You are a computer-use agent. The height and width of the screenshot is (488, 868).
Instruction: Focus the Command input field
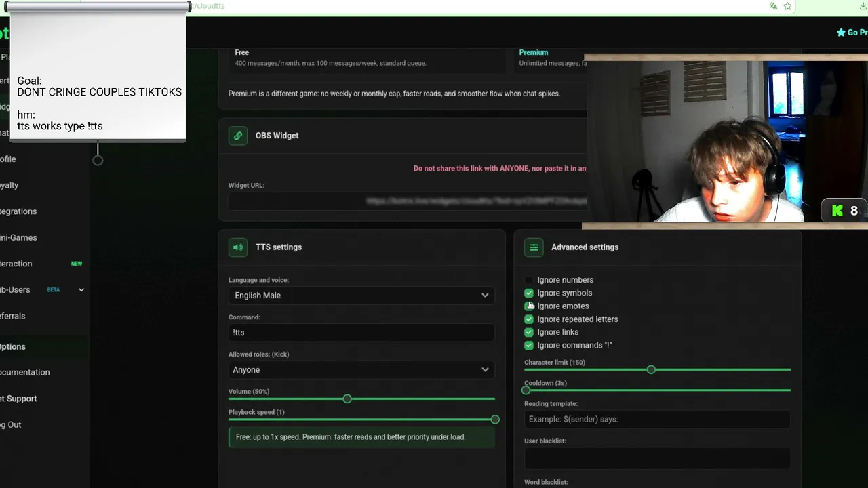point(361,333)
